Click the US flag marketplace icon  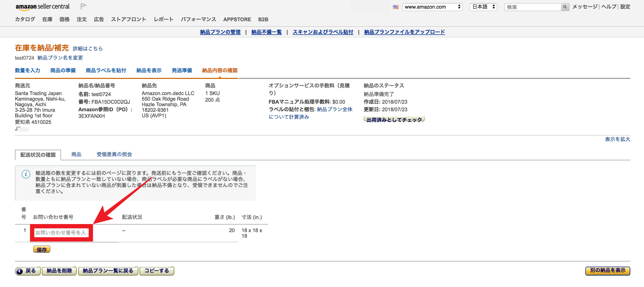tap(396, 7)
